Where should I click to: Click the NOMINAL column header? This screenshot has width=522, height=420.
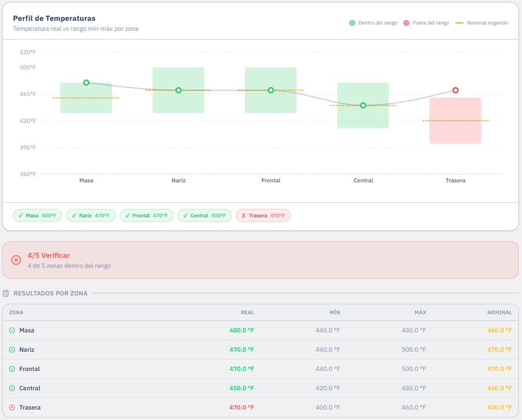(500, 313)
